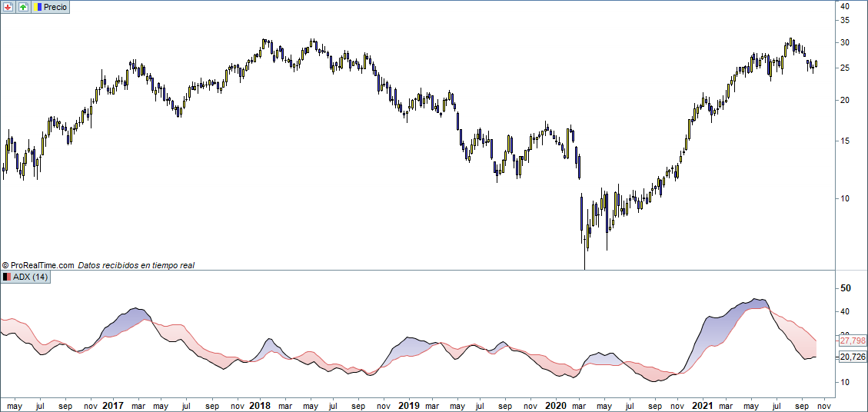Click the 'Datos recibidos en tiempo real' text
Image resolution: width=868 pixels, height=412 pixels.
point(136,265)
